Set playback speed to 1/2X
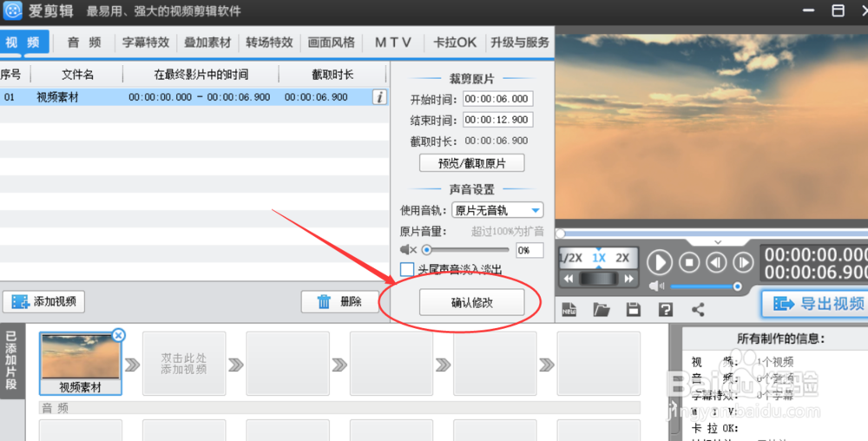Image resolution: width=868 pixels, height=441 pixels. [571, 258]
